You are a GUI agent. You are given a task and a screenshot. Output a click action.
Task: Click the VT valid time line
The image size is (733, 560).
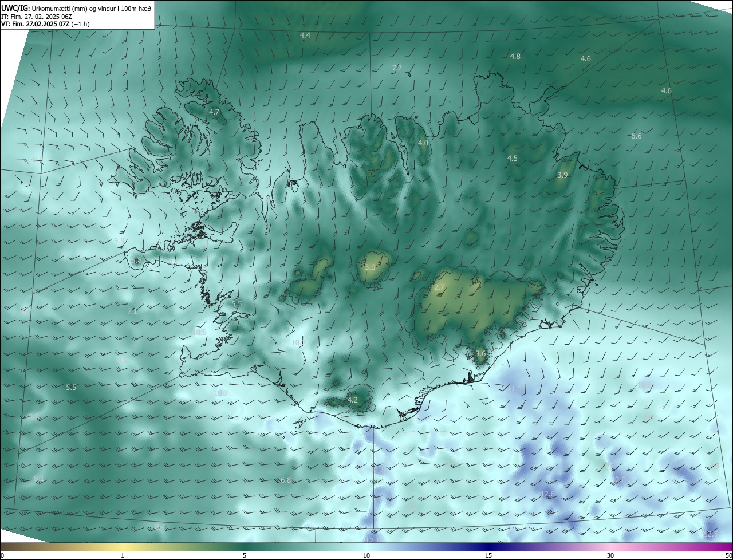(45, 24)
